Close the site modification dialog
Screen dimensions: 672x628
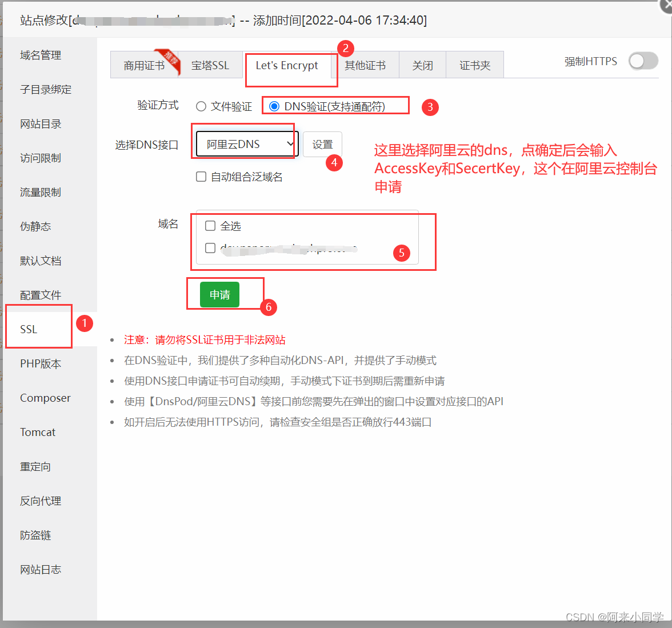[666, 6]
